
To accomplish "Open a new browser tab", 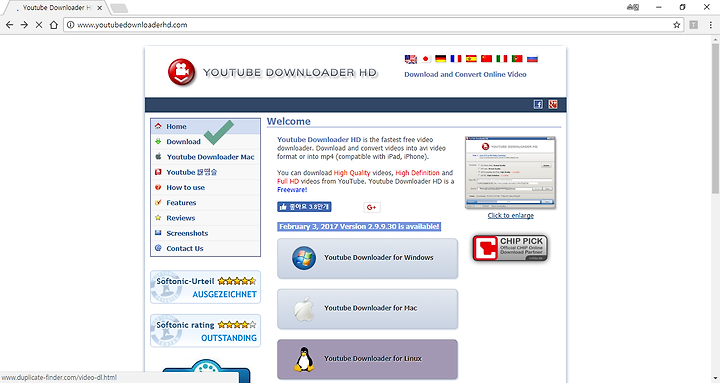I will [119, 8].
